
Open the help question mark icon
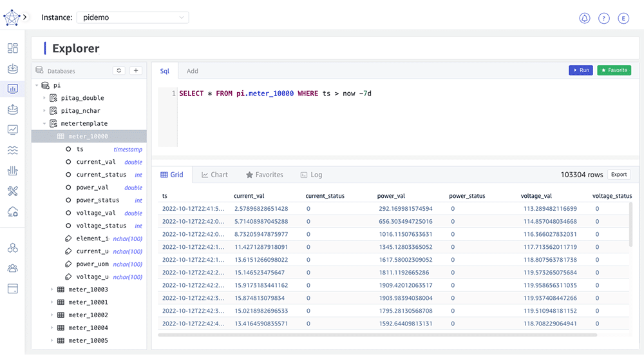tap(604, 18)
